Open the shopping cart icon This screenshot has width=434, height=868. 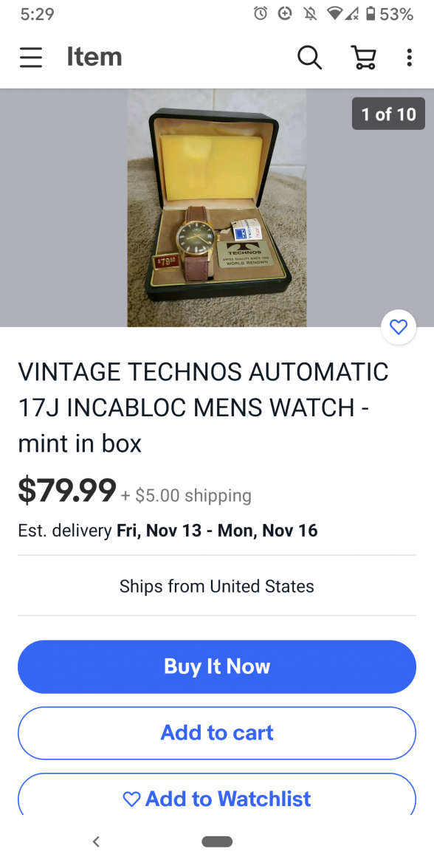point(364,57)
